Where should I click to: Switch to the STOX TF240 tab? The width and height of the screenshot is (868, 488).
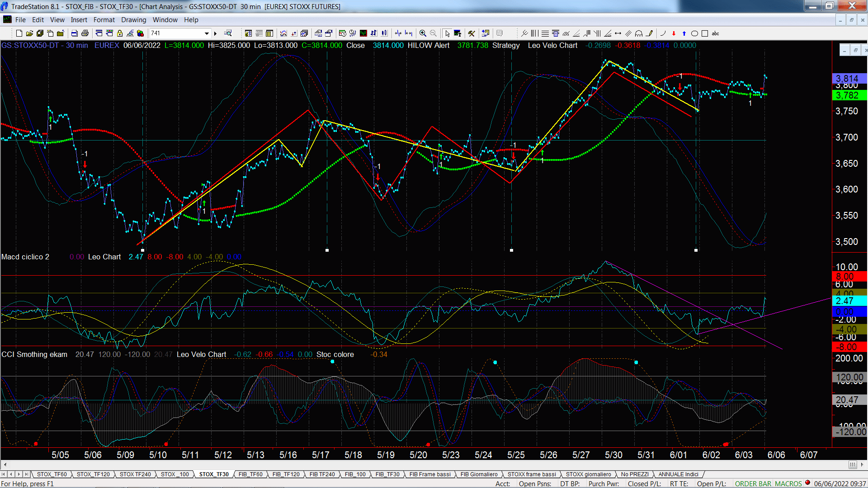(x=135, y=474)
